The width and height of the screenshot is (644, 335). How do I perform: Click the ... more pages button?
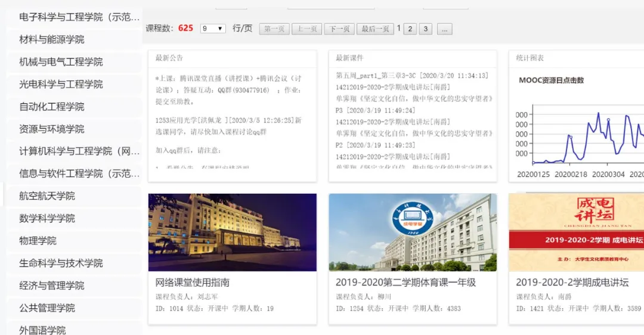(x=444, y=29)
